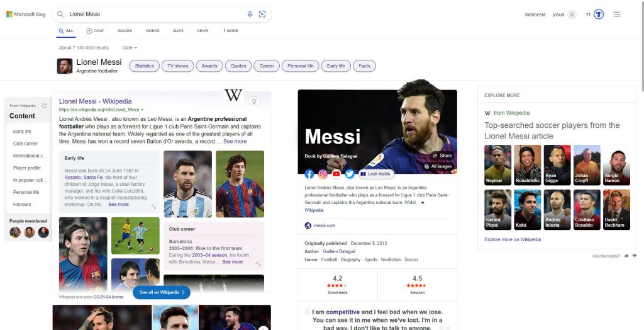644x330 pixels.
Task: Click the Goodreads 4.2 rating
Action: pos(338,285)
